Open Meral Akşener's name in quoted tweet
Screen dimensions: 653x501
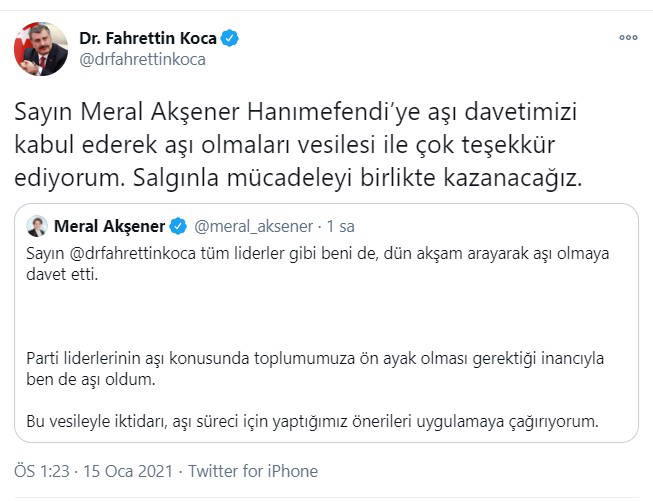pyautogui.click(x=110, y=224)
